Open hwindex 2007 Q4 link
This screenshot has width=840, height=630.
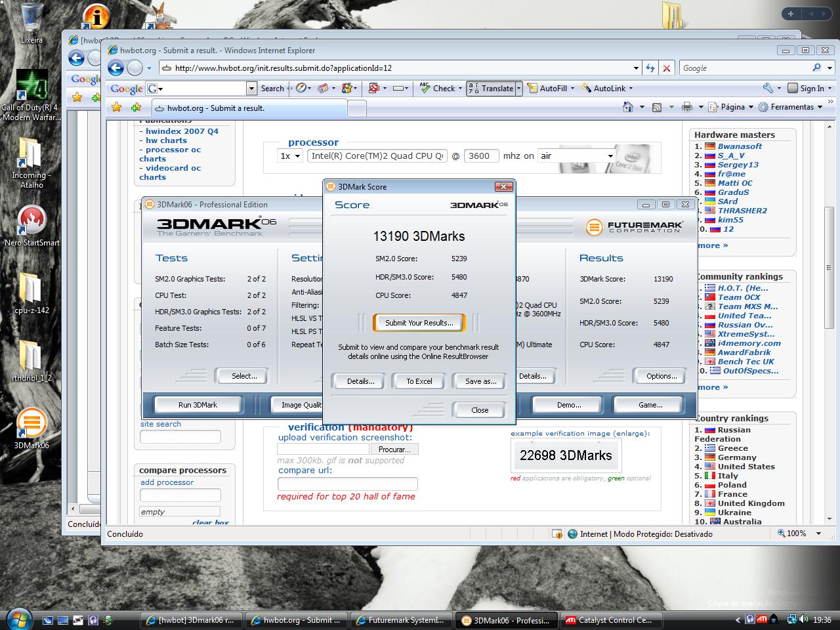182,131
